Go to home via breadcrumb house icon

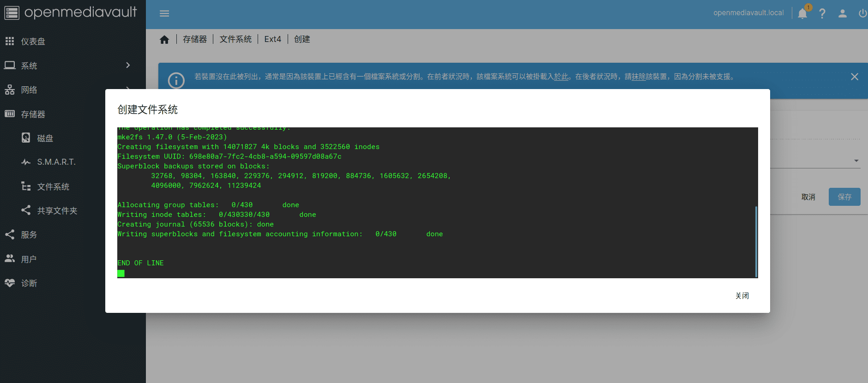click(164, 40)
